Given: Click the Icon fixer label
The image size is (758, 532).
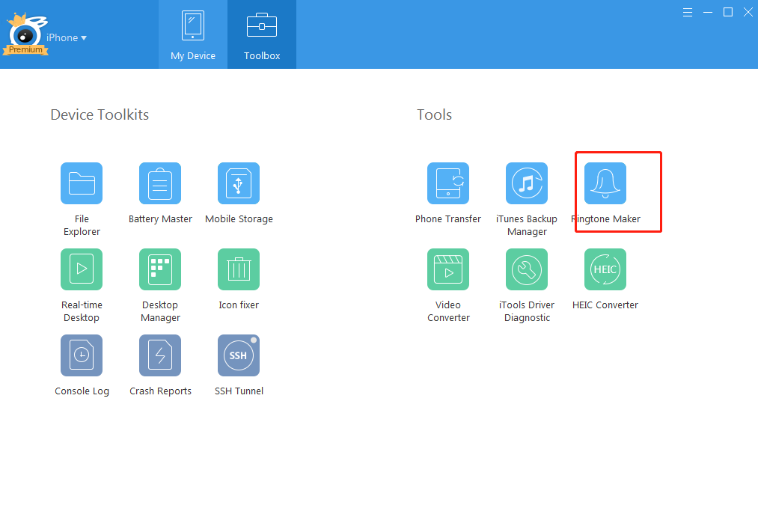Looking at the screenshot, I should (239, 305).
